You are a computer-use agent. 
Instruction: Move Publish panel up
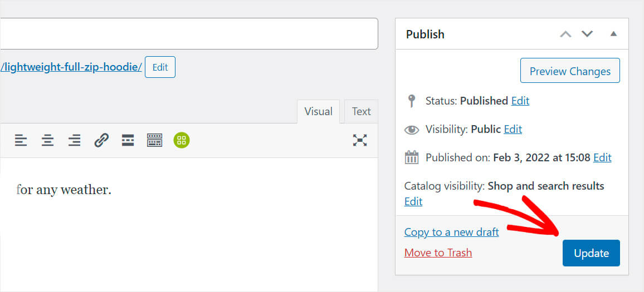tap(565, 34)
